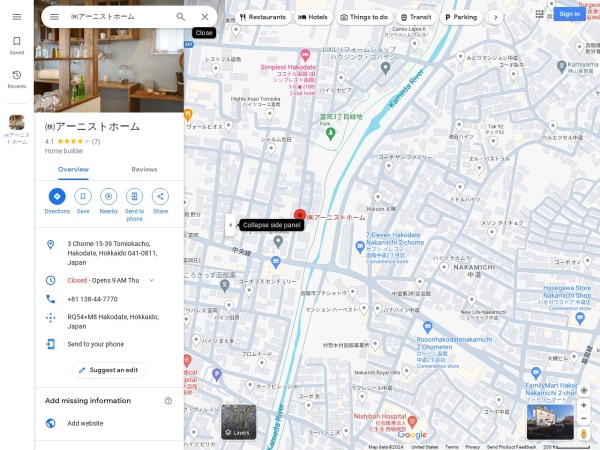Filter by Restaurants chip
The height and width of the screenshot is (450, 600).
click(263, 17)
